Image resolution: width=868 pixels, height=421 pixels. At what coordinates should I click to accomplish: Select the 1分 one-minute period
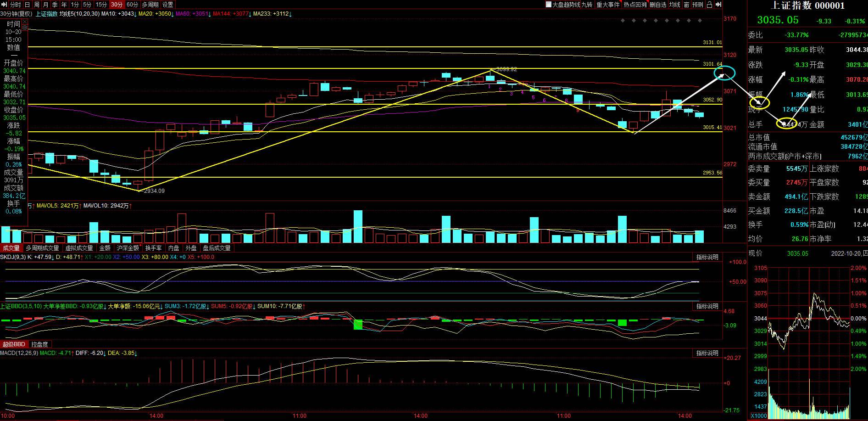pos(75,5)
